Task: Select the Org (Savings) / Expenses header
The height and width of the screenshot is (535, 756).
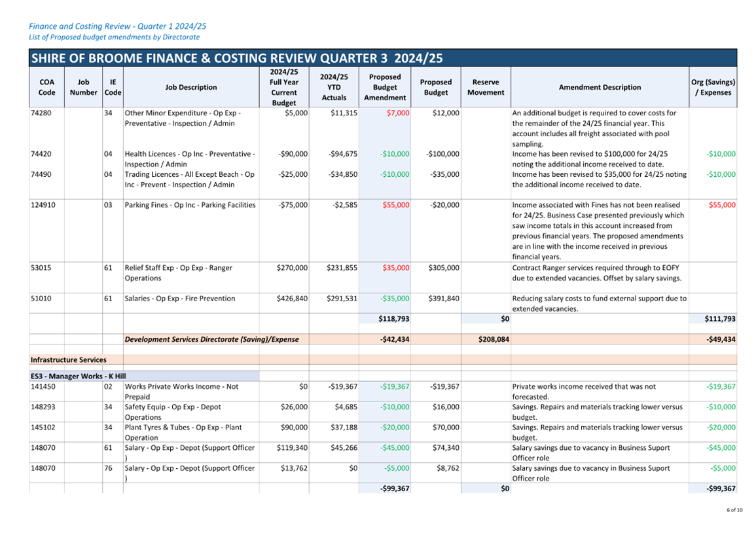Action: (x=713, y=87)
